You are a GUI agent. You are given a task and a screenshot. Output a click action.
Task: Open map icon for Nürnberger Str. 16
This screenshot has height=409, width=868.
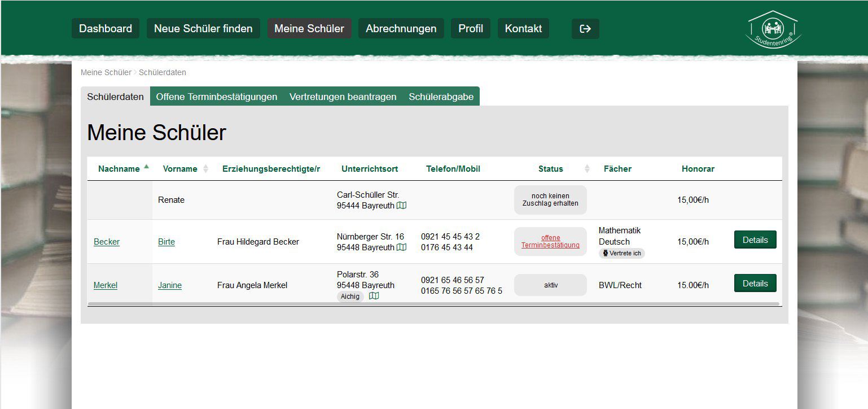401,247
